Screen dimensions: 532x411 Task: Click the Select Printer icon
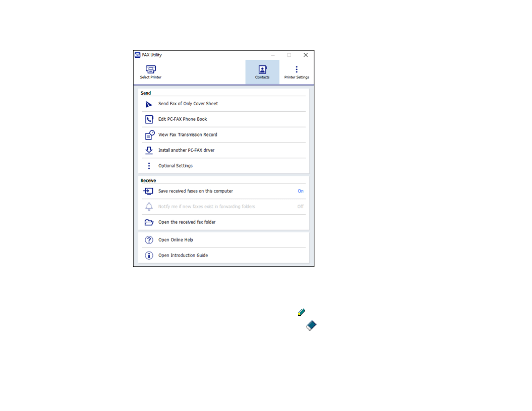pos(151,69)
